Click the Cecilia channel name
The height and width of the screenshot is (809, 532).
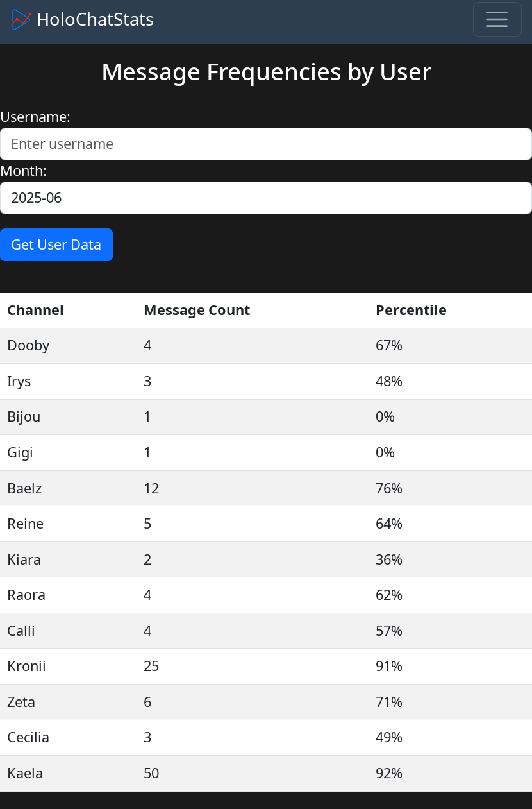pos(28,738)
